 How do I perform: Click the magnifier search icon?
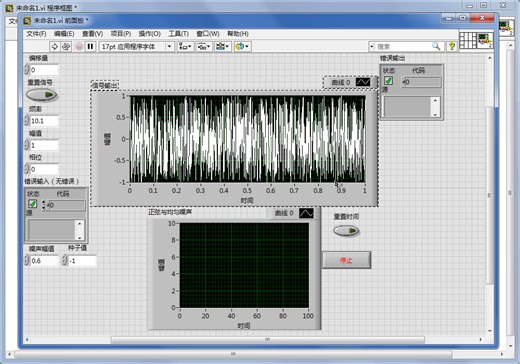pos(436,46)
